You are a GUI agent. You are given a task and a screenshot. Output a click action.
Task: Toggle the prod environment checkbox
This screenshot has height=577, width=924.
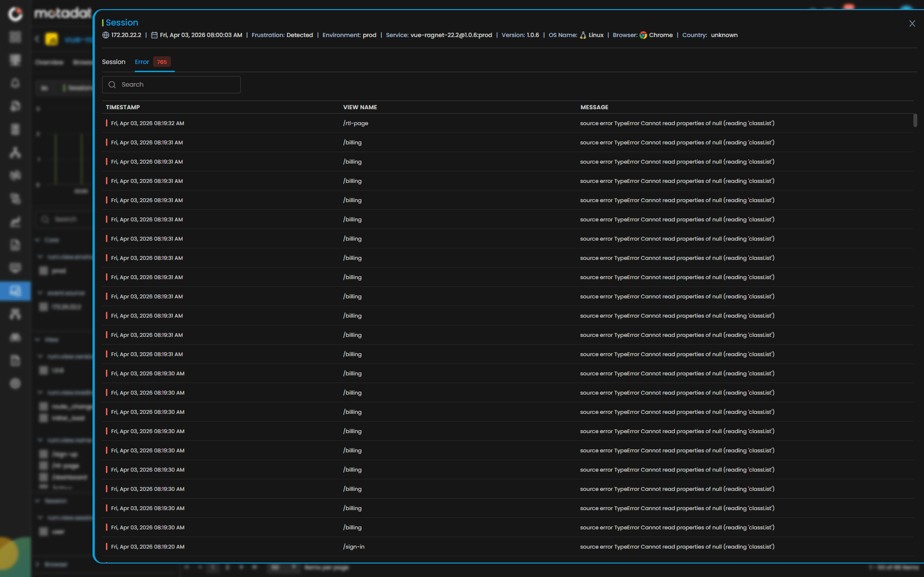44,271
